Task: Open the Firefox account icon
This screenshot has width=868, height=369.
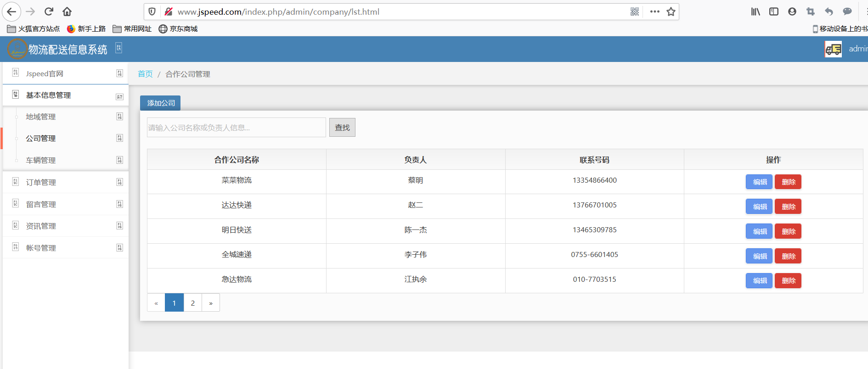Action: pos(792,11)
